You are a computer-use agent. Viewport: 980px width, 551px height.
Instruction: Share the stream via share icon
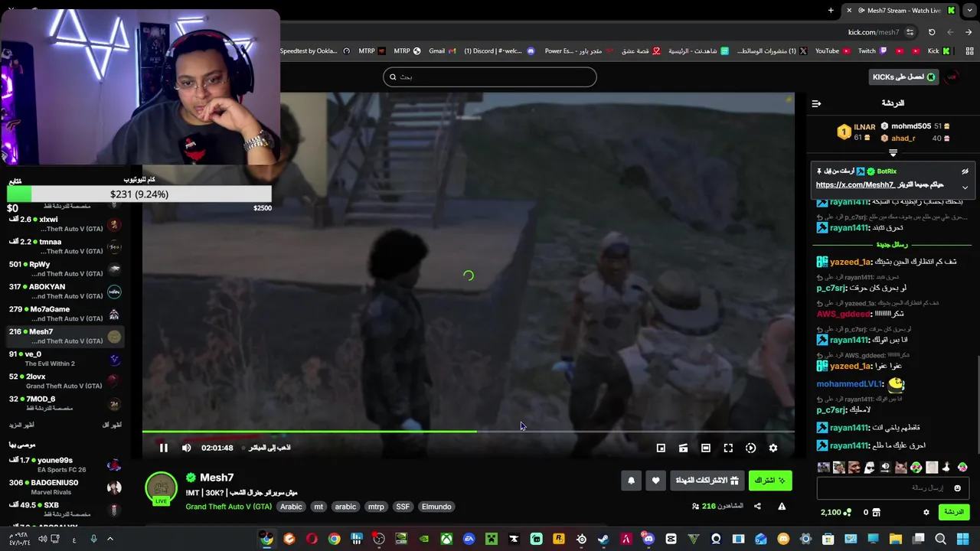click(x=757, y=506)
